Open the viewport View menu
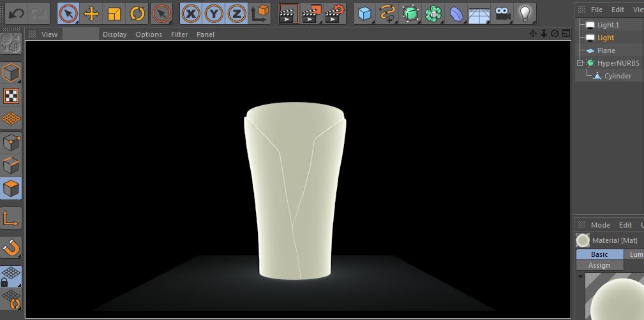 tap(49, 34)
